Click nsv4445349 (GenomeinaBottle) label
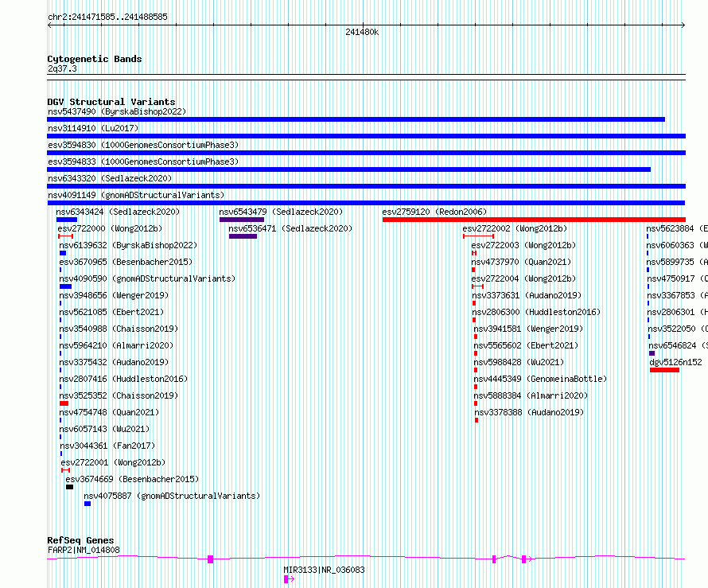The height and width of the screenshot is (588, 708). pos(540,379)
